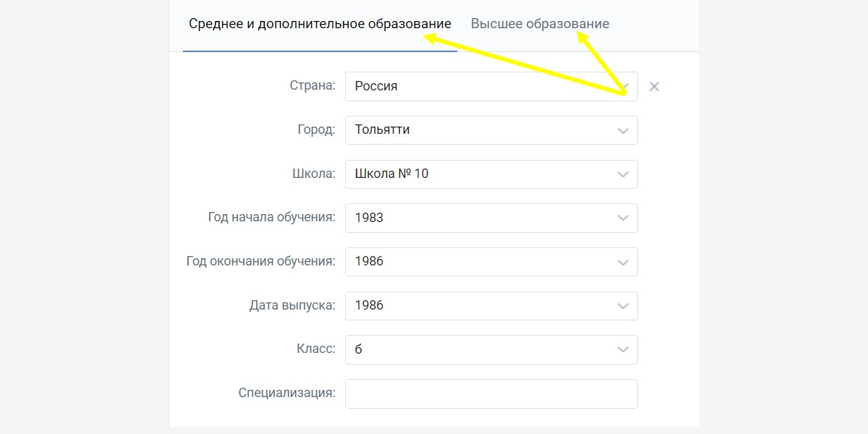Click the chevron arrow in the Город field
The image size is (868, 434).
point(623,131)
